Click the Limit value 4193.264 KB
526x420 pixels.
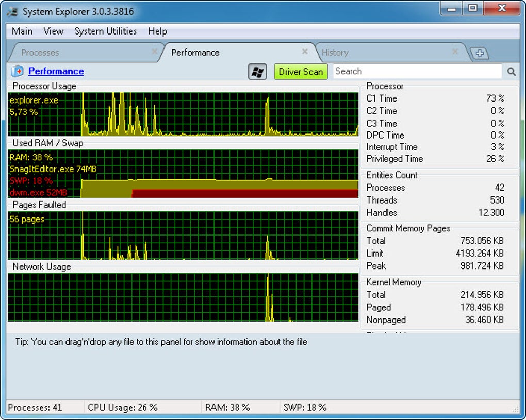coord(480,254)
